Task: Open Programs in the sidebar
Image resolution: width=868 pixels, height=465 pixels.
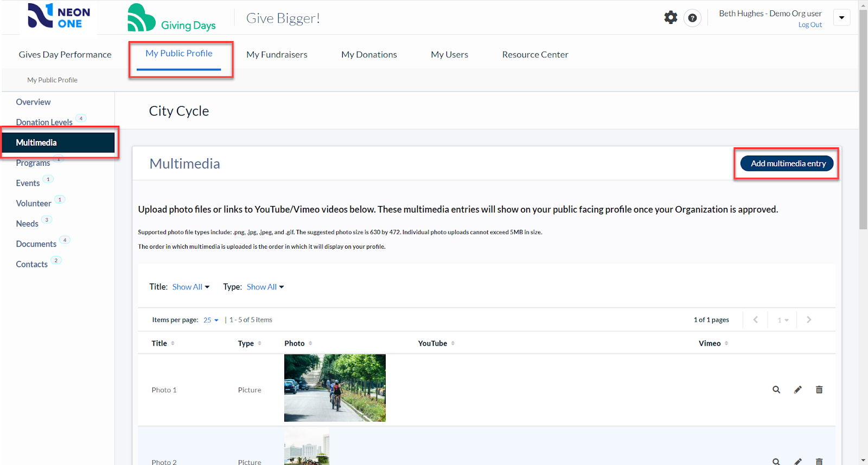Action: point(33,163)
